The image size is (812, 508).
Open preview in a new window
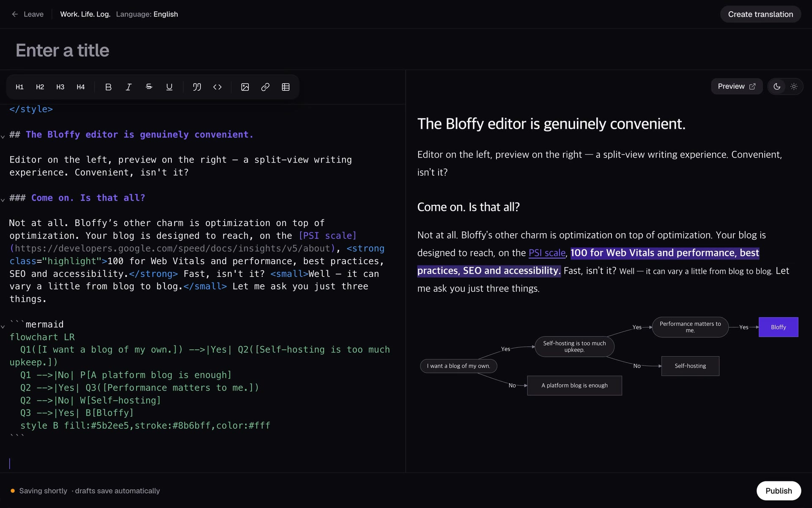coord(736,86)
